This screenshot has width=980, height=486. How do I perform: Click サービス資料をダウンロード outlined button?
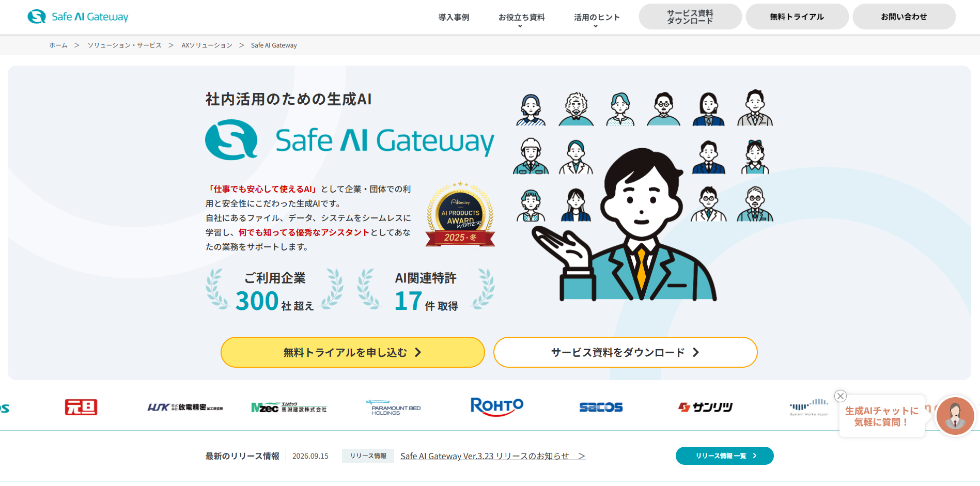click(x=626, y=352)
